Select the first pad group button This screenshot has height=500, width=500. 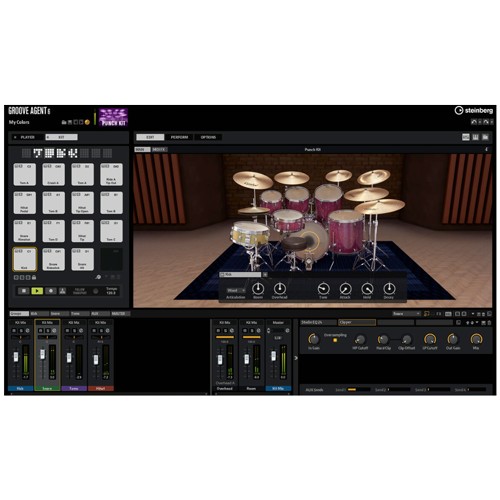click(26, 153)
